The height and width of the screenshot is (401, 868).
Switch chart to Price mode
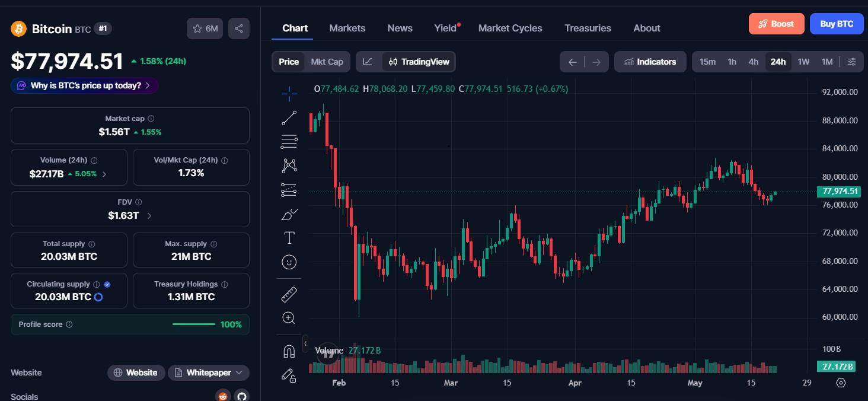289,62
